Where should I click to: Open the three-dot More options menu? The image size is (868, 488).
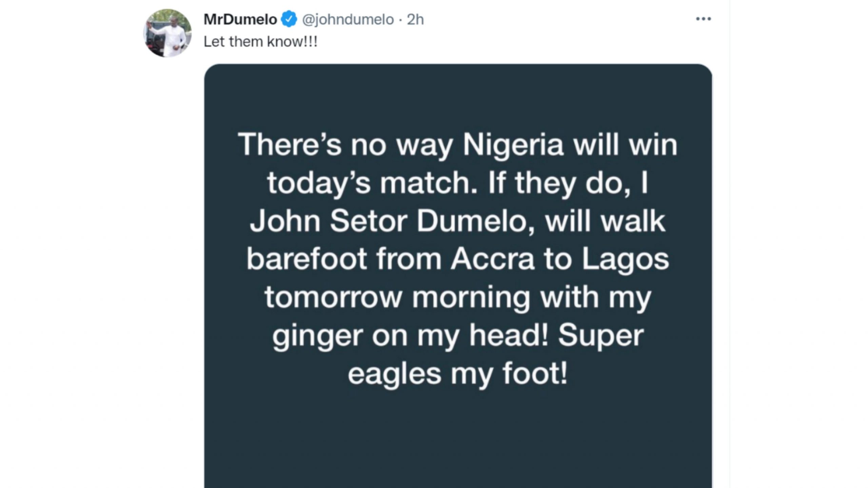coord(703,19)
